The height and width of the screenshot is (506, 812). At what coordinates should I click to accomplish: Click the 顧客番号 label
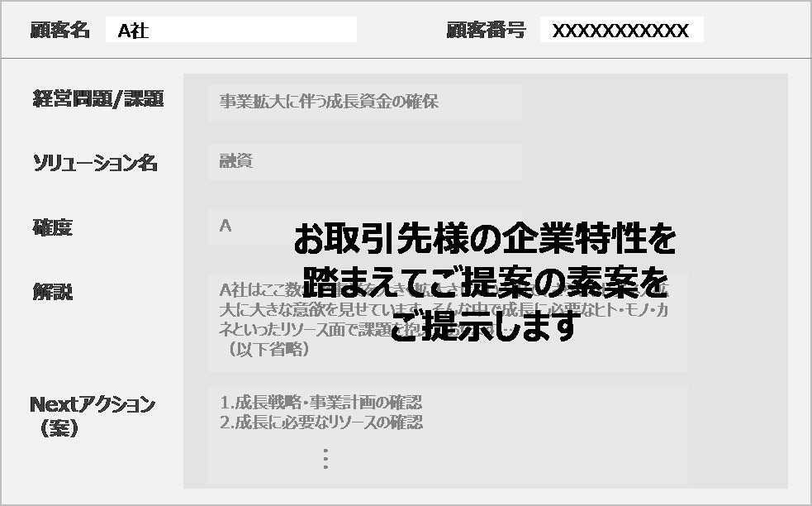pos(486,30)
